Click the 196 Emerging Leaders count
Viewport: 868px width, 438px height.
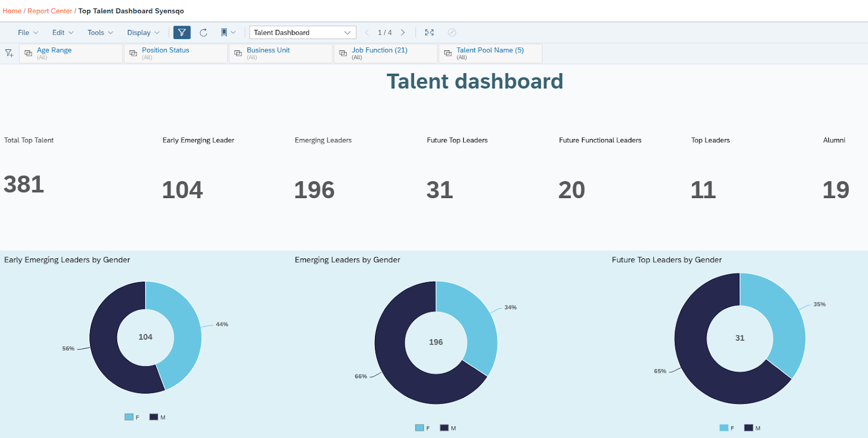314,190
